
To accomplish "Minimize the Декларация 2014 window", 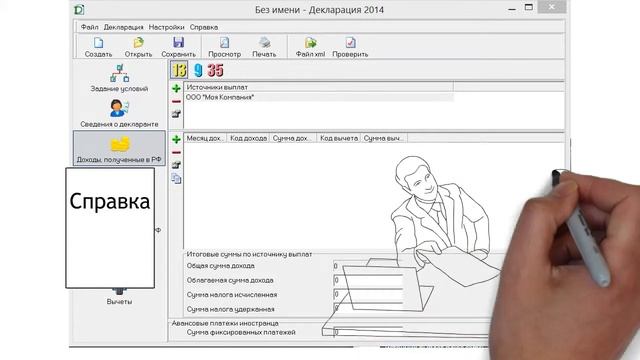I will pos(512,8).
